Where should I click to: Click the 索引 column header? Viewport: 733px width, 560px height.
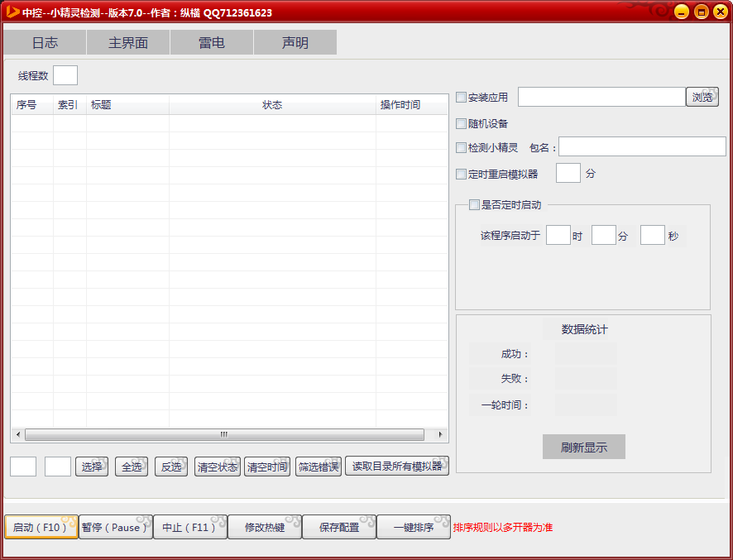(x=69, y=105)
